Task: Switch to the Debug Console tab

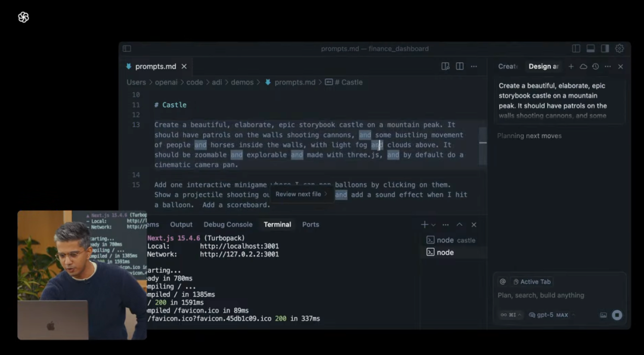Action: click(228, 224)
